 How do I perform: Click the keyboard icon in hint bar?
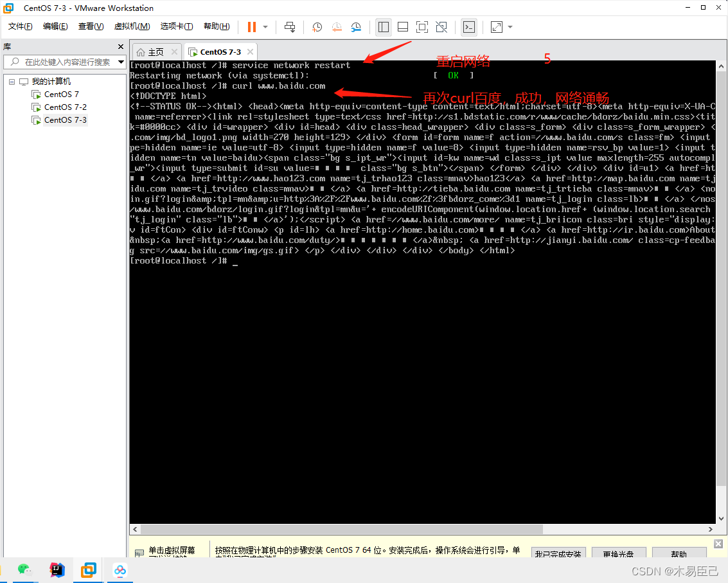[x=139, y=553]
